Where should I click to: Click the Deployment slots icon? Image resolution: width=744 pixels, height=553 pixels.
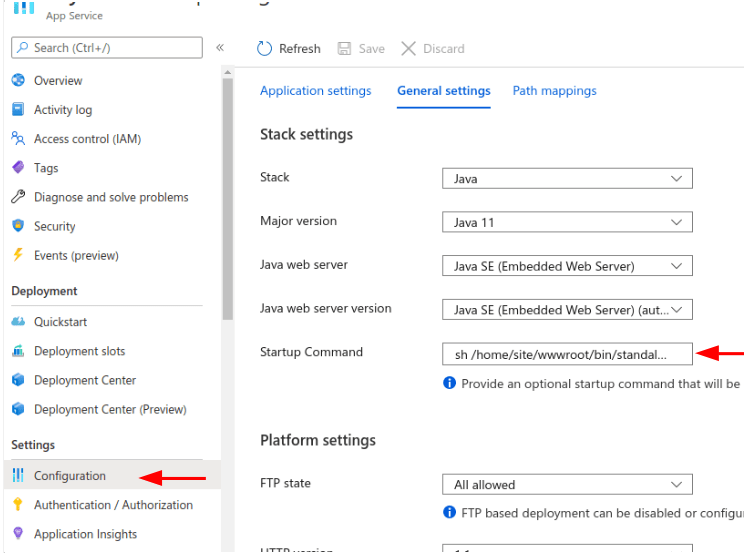point(18,351)
